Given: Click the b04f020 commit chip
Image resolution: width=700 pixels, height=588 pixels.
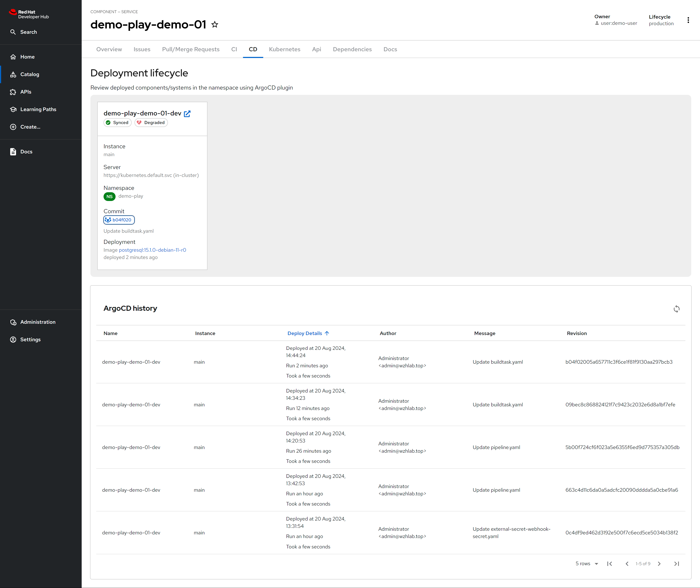Looking at the screenshot, I should pyautogui.click(x=119, y=220).
